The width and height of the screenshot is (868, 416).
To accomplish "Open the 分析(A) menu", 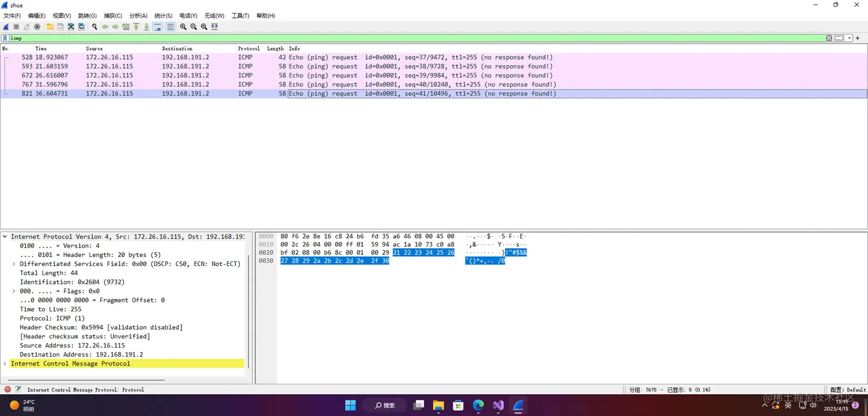I will (x=138, y=16).
